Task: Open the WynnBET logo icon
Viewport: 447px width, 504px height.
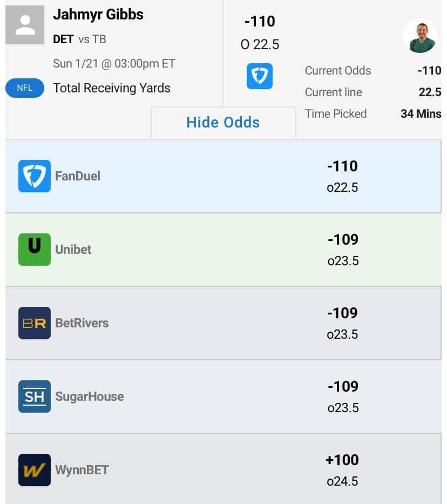Action: pyautogui.click(x=35, y=469)
